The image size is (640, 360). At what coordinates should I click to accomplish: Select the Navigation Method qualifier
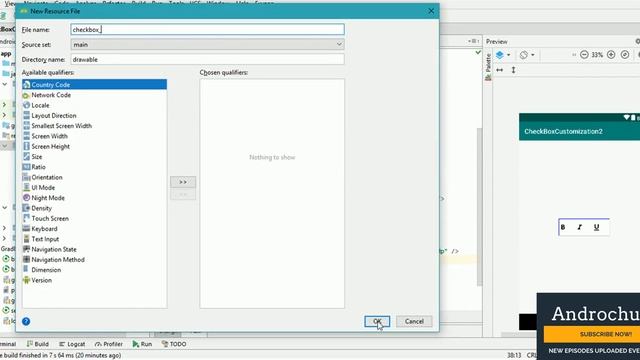pyautogui.click(x=94, y=260)
